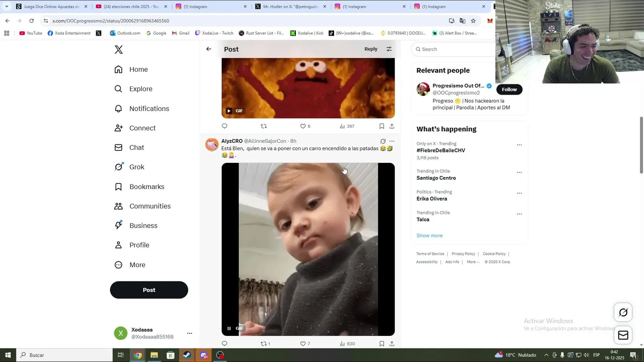This screenshot has width=644, height=362.
Task: Open reply sorting options icon
Action: tap(389, 49)
